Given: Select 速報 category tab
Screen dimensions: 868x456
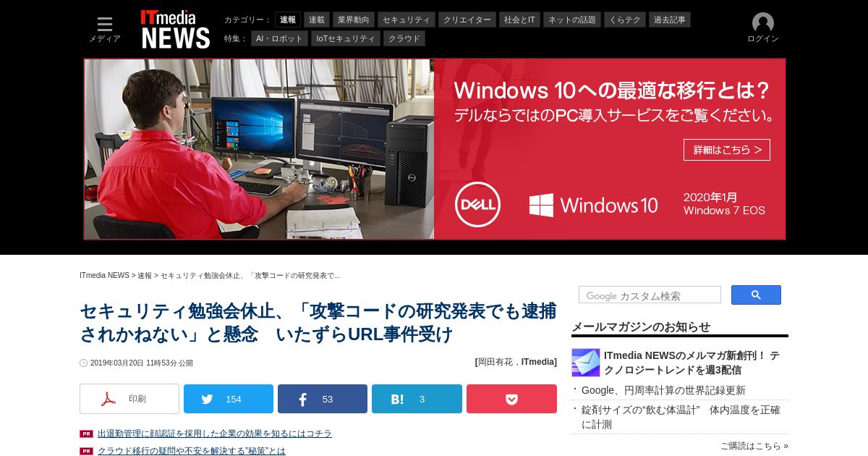Looking at the screenshot, I should click(288, 20).
